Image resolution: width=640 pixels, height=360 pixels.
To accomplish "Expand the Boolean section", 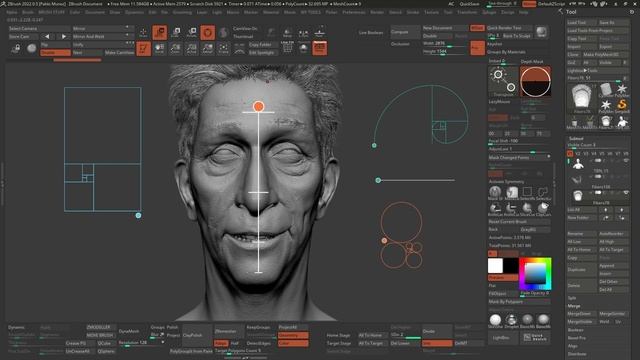I will tap(576, 330).
